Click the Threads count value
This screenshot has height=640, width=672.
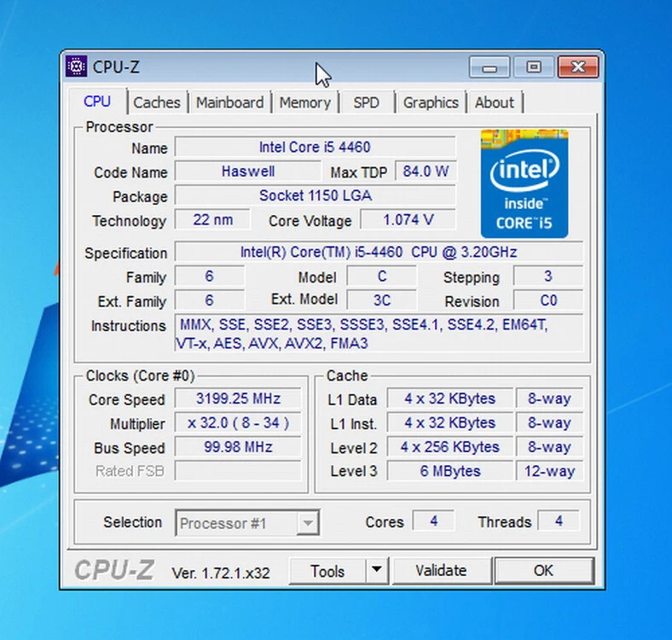(559, 521)
